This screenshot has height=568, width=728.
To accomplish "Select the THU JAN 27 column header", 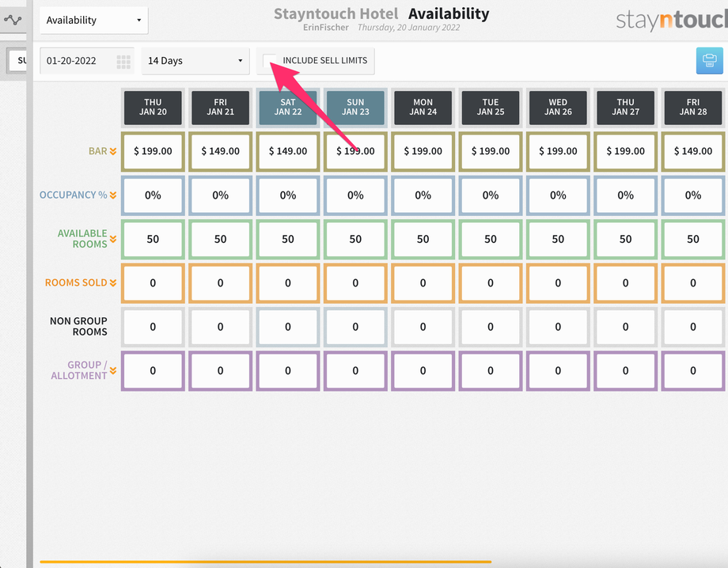I will (x=626, y=108).
